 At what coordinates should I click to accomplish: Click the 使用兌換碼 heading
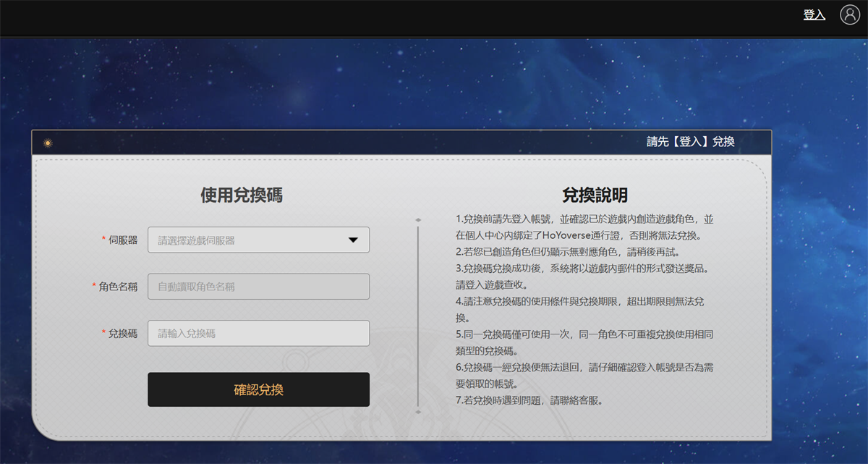click(x=242, y=195)
